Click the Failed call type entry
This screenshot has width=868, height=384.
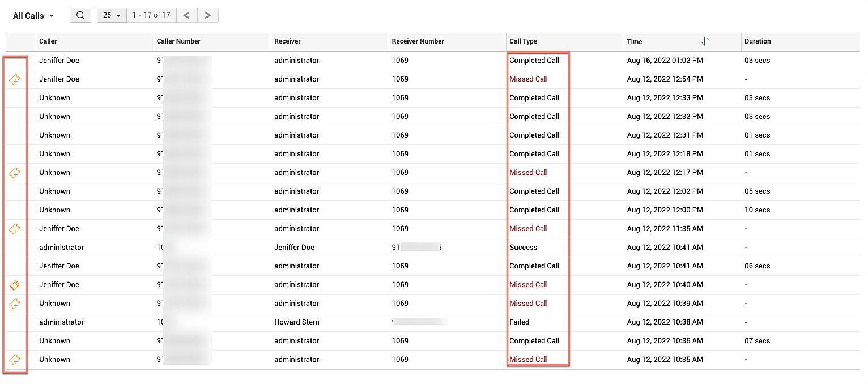pyautogui.click(x=519, y=322)
